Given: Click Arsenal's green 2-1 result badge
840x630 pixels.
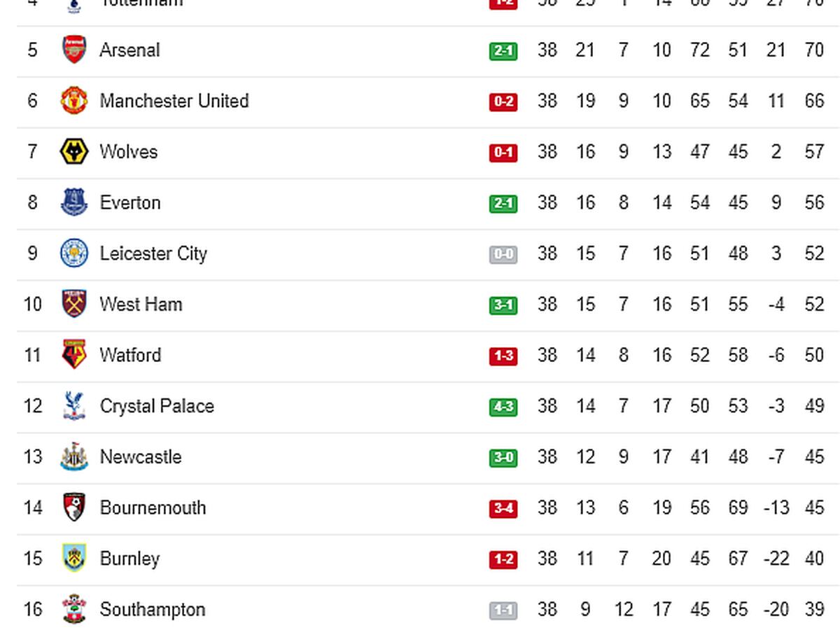Looking at the screenshot, I should click(503, 51).
